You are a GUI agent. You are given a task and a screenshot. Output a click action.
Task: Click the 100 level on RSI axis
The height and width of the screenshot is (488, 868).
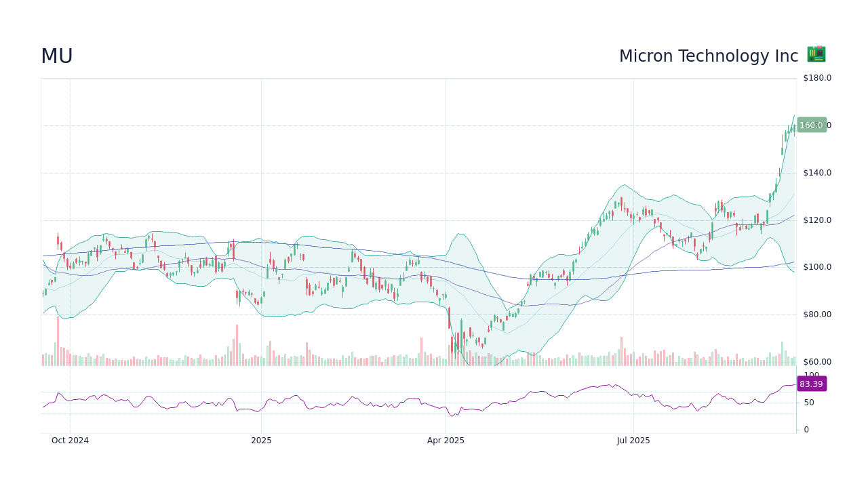click(811, 375)
